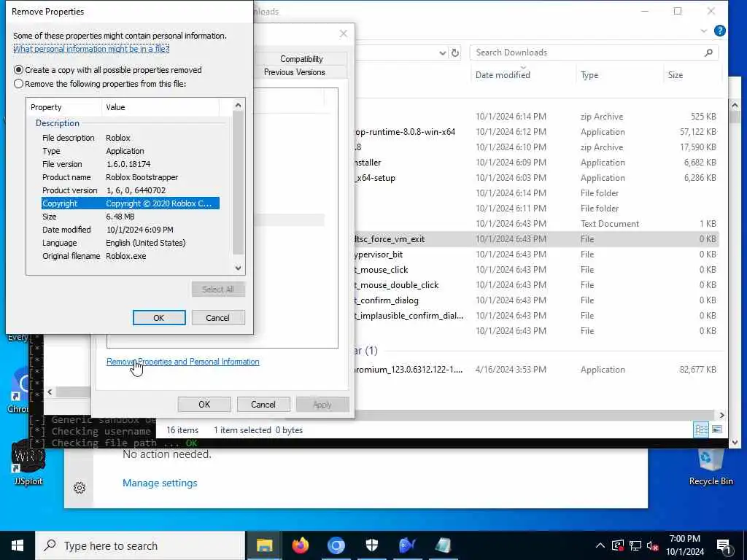
Task: Confirm with OK in Remove Properties dialog
Action: [159, 318]
